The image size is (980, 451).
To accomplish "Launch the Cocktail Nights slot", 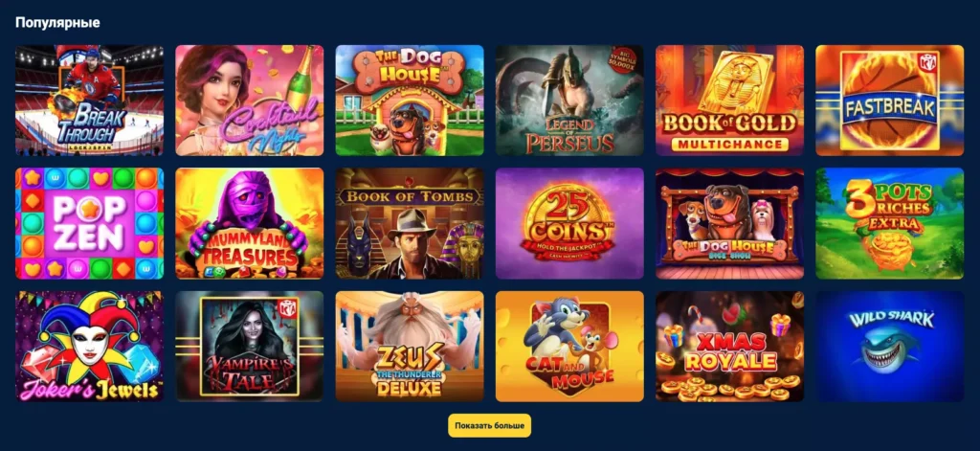I will [250, 101].
